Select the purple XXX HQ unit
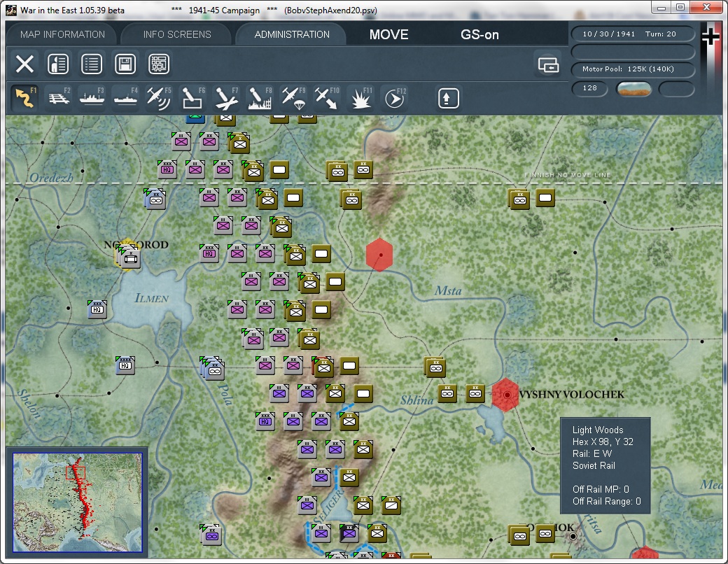The width and height of the screenshot is (728, 564). click(265, 421)
